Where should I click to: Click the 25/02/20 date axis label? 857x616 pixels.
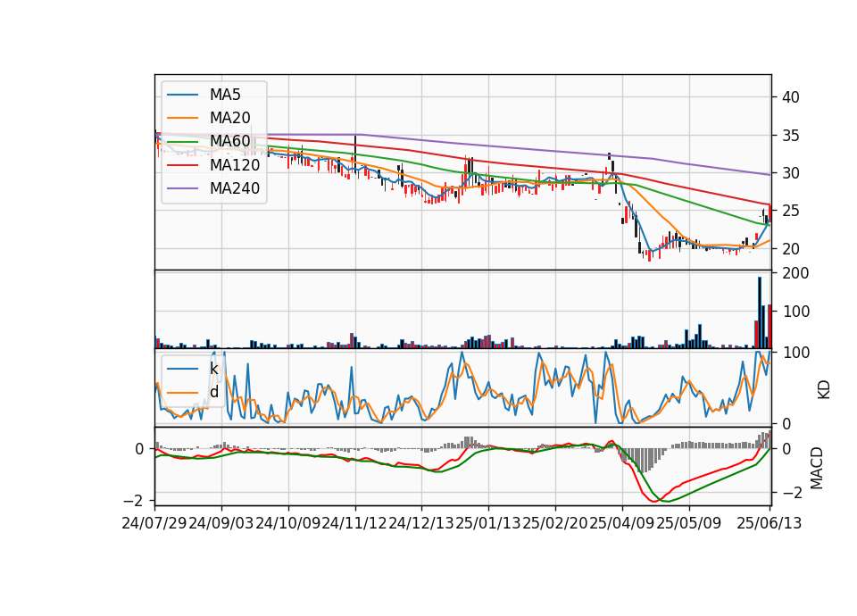tap(555, 523)
